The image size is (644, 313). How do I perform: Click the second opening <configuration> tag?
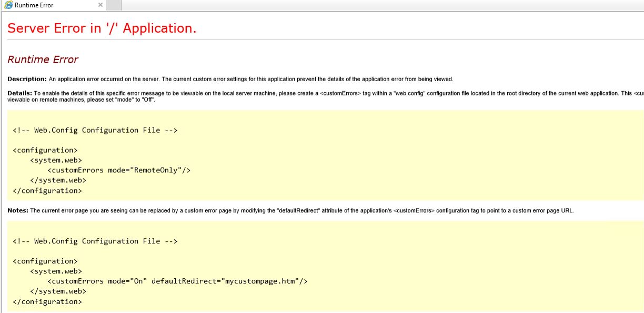[x=45, y=261]
